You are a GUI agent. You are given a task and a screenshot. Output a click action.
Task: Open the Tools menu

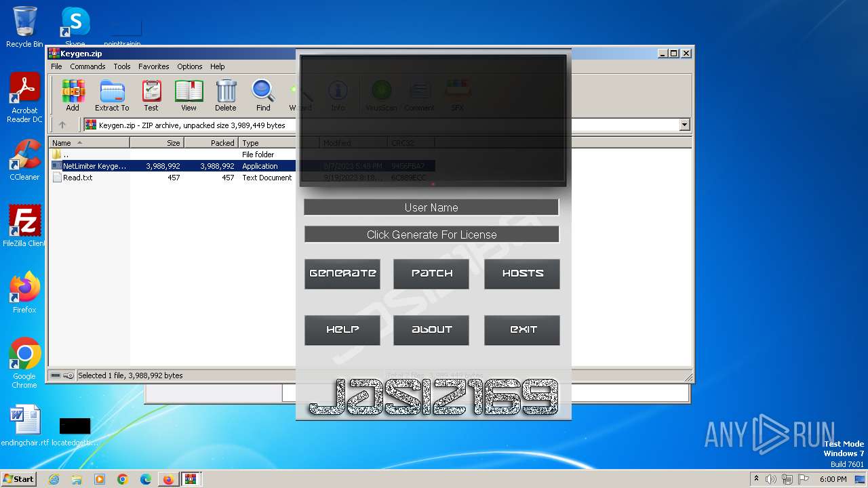pos(122,66)
